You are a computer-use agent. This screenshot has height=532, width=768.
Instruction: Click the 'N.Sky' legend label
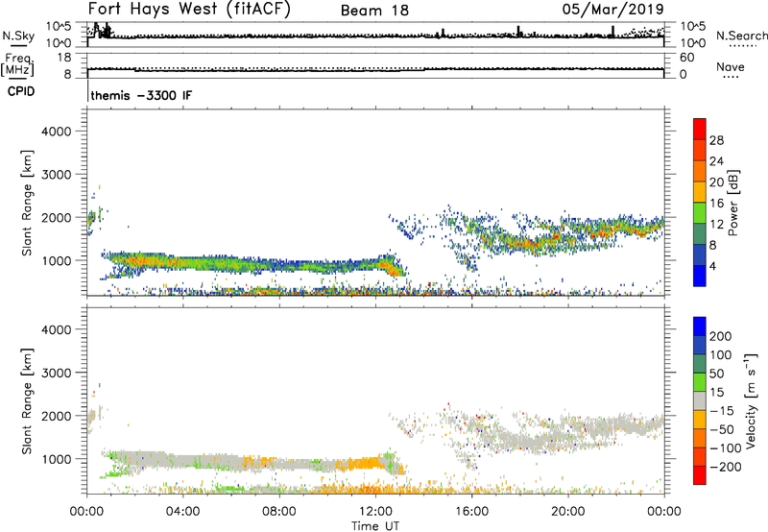point(18,36)
